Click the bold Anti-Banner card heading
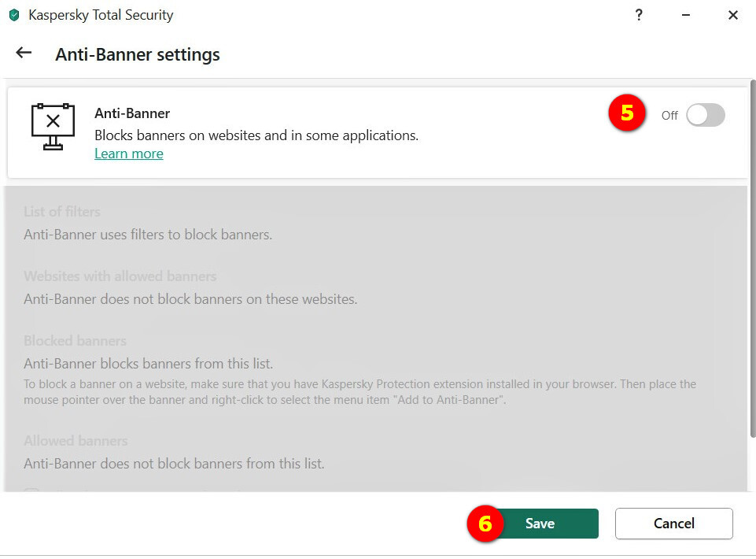This screenshot has width=756, height=559. (x=132, y=113)
